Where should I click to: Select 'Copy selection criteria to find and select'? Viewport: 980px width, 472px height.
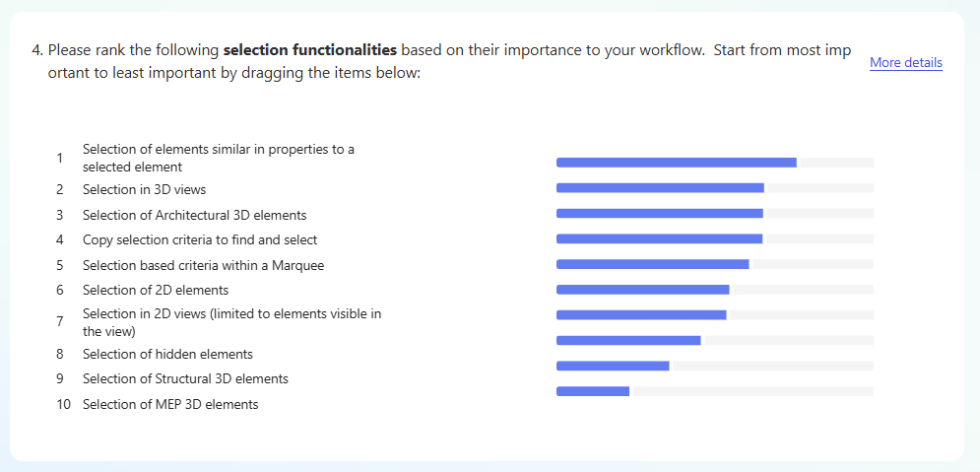tap(199, 239)
